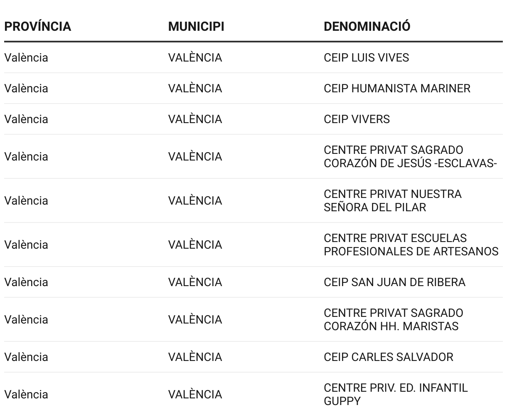507x420 pixels.
Task: Select the CEIP LUIS VIVES cell
Action: pyautogui.click(x=366, y=57)
